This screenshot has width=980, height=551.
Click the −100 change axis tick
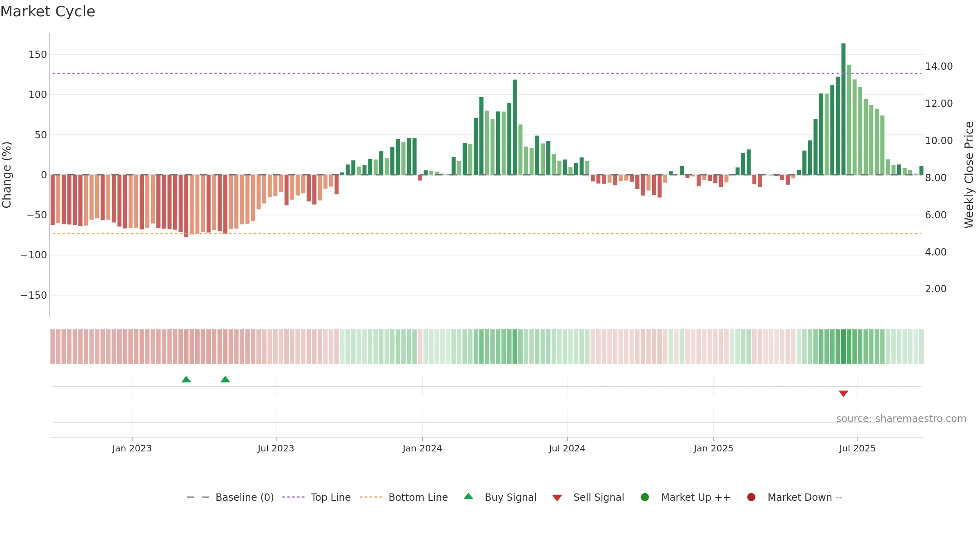pyautogui.click(x=34, y=255)
